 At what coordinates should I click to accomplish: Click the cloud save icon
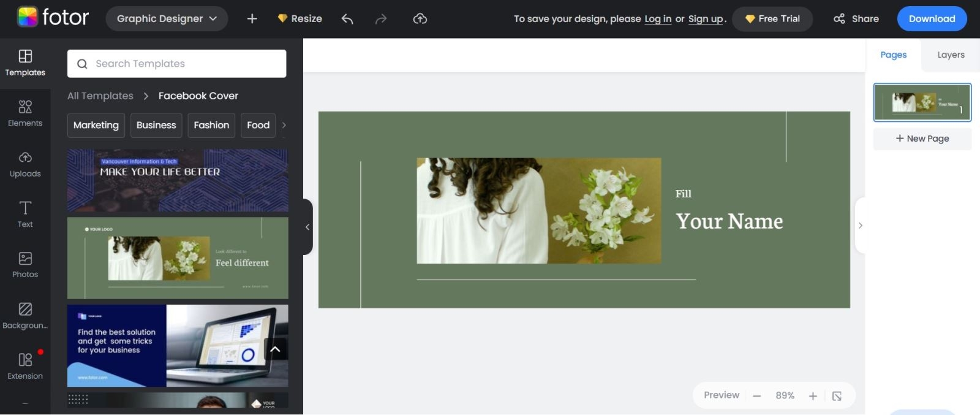click(x=420, y=19)
